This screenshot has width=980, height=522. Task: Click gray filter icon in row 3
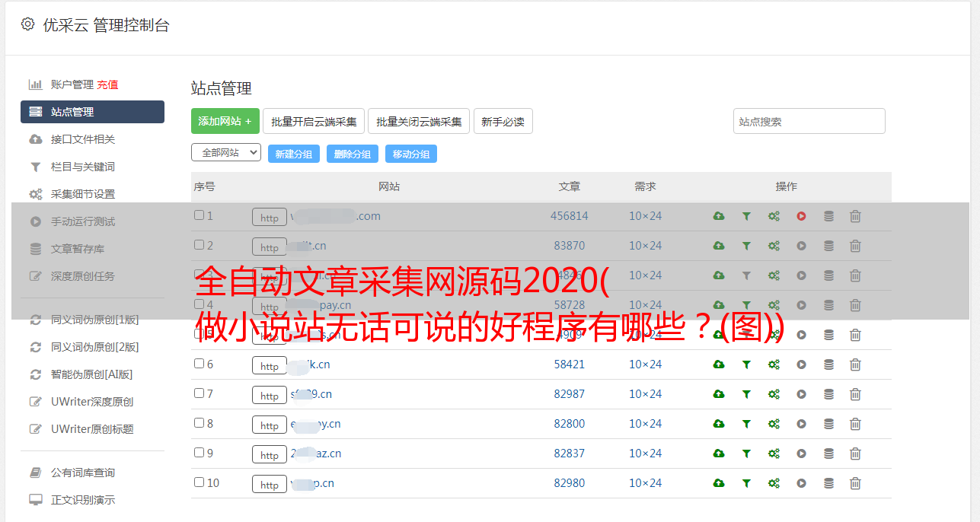point(746,275)
